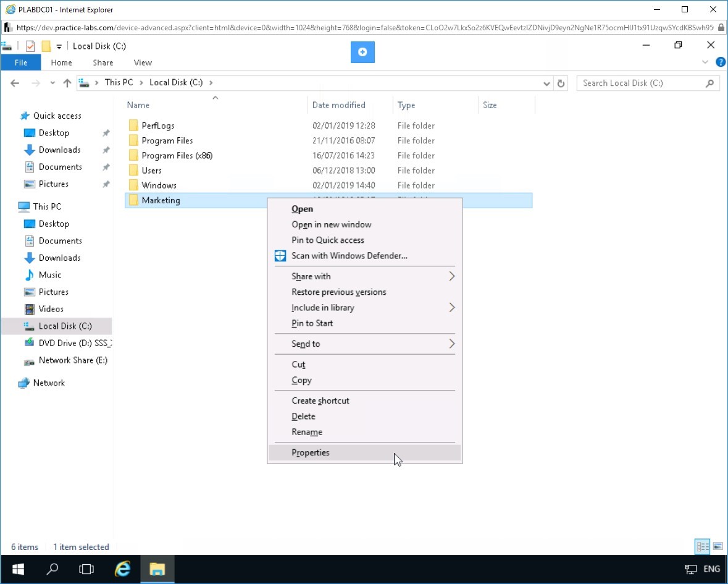Expand the Send to submenu arrow

[452, 344]
